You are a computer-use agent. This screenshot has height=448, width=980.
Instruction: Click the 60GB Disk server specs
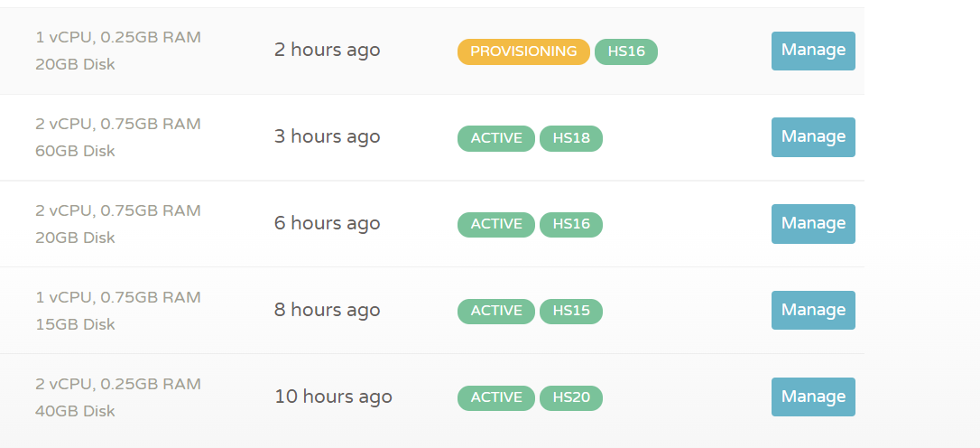[76, 151]
